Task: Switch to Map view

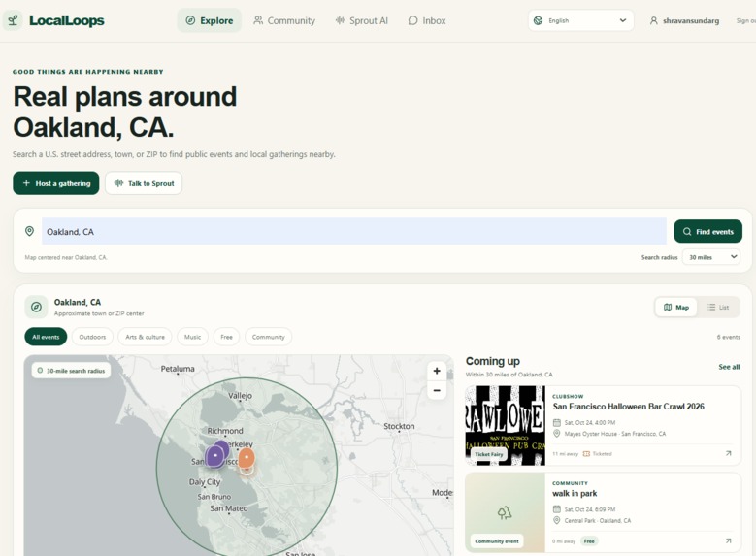Action: (x=676, y=308)
